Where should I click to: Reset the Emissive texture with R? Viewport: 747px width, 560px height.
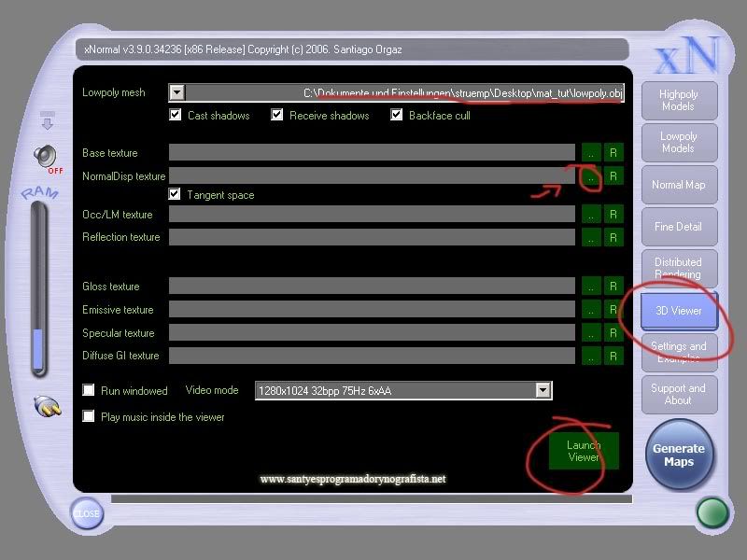tap(613, 310)
